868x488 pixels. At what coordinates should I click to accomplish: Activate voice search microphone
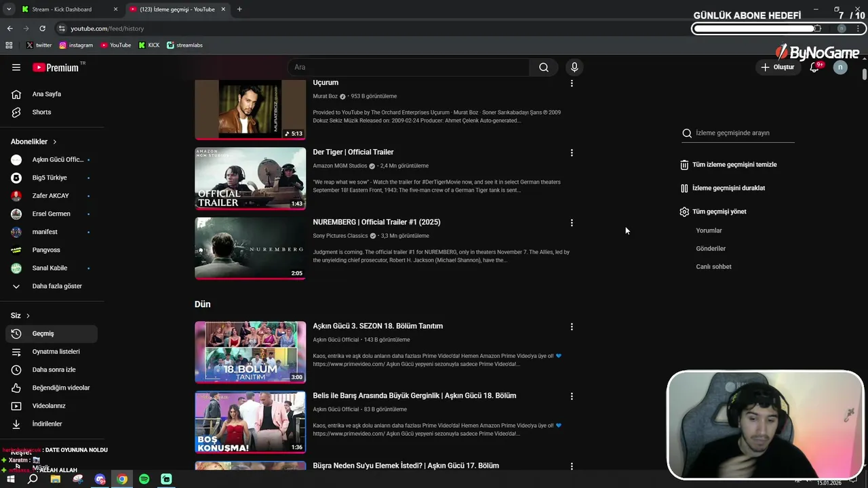click(x=574, y=67)
